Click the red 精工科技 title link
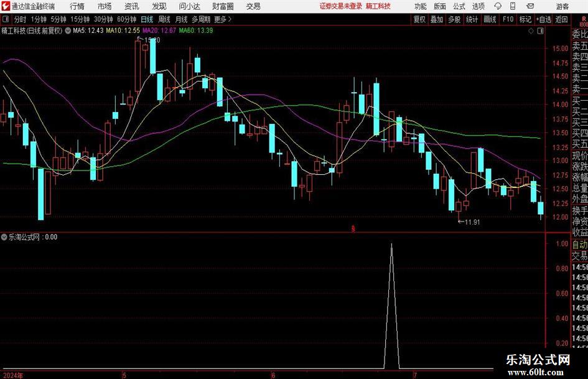Screen dimensions: 588x379 pos(378,6)
